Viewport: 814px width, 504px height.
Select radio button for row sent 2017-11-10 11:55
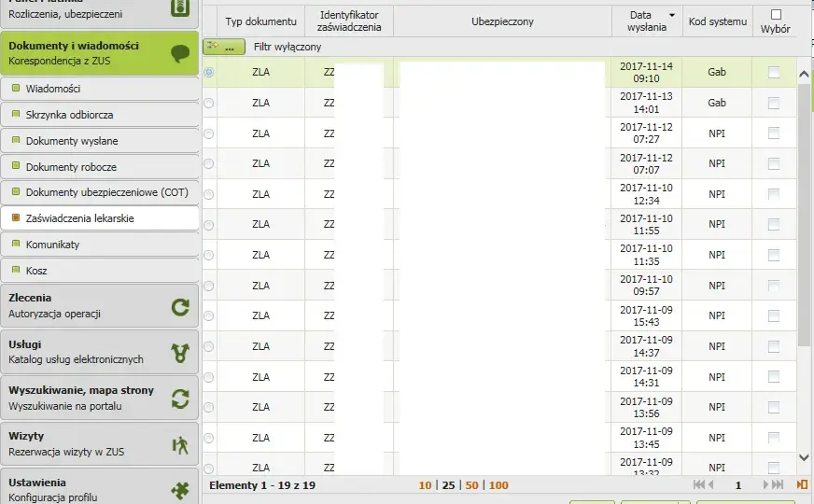pyautogui.click(x=209, y=225)
